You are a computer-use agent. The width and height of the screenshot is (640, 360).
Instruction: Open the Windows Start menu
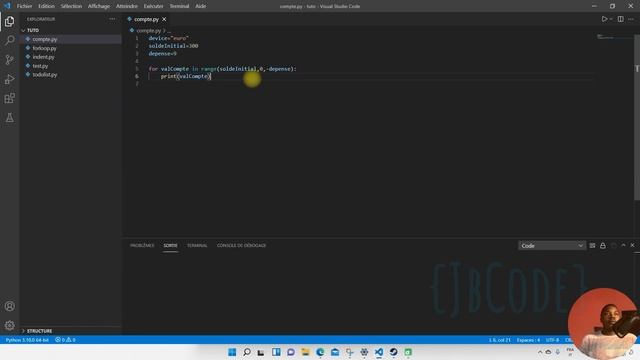[x=232, y=352]
